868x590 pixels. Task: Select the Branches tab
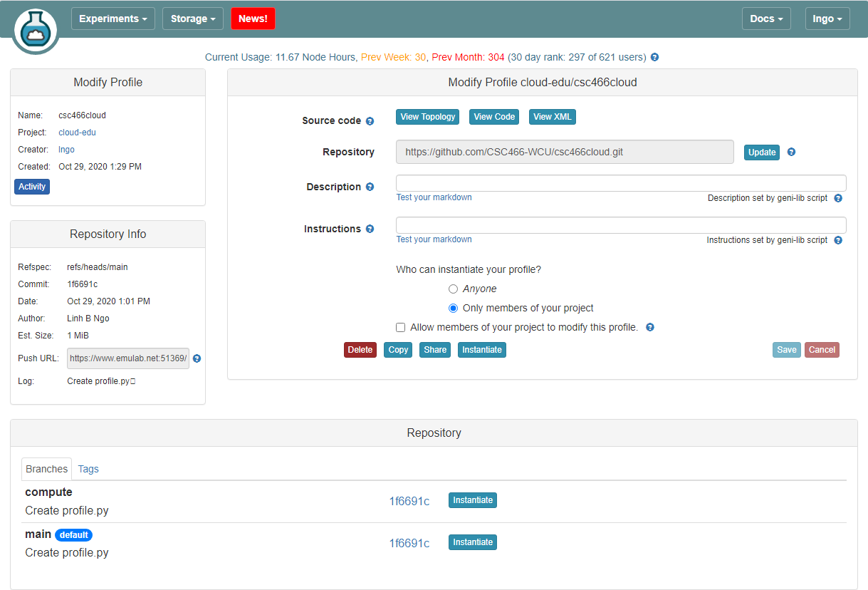tap(46, 469)
